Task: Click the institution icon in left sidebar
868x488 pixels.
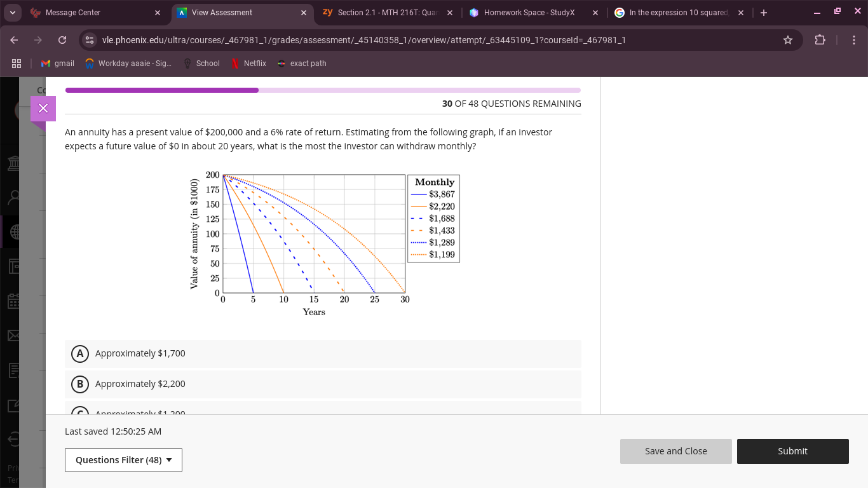Action: [x=13, y=163]
